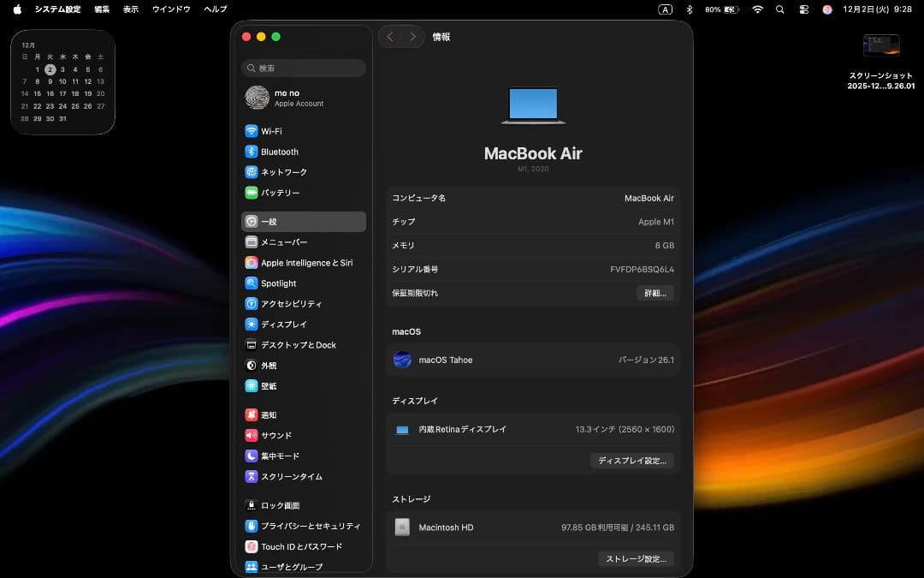This screenshot has height=578, width=924.
Task: Click the Wi-Fi status icon in menu bar
Action: (758, 9)
